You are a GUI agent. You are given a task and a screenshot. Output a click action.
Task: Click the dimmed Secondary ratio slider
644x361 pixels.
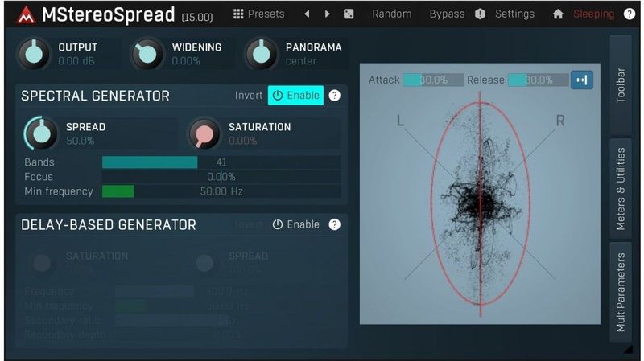click(x=228, y=320)
